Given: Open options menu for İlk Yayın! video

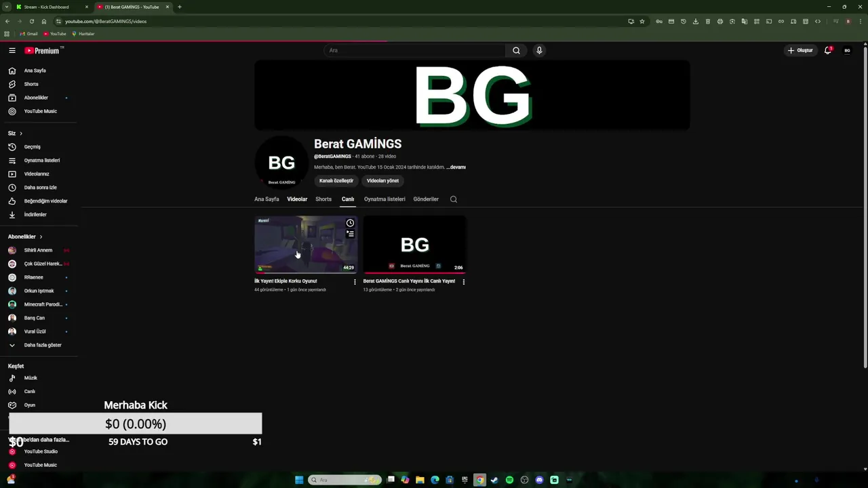Looking at the screenshot, I should coord(355,282).
